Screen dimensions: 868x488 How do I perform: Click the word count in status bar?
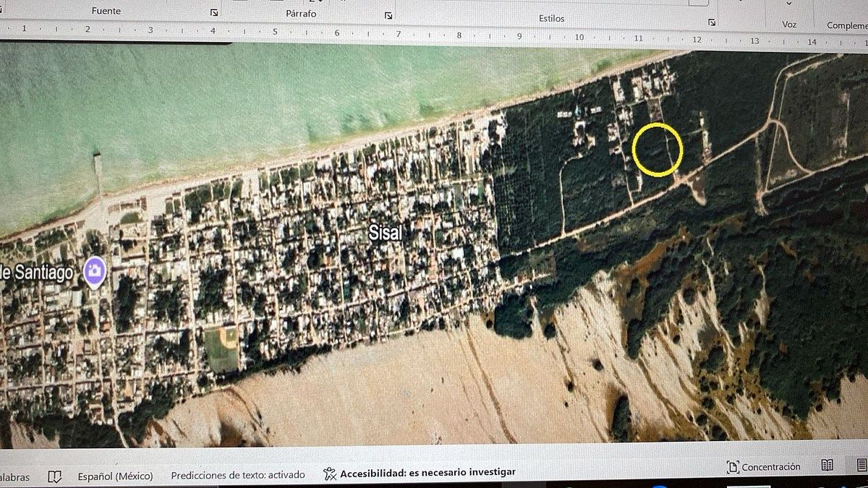14,477
